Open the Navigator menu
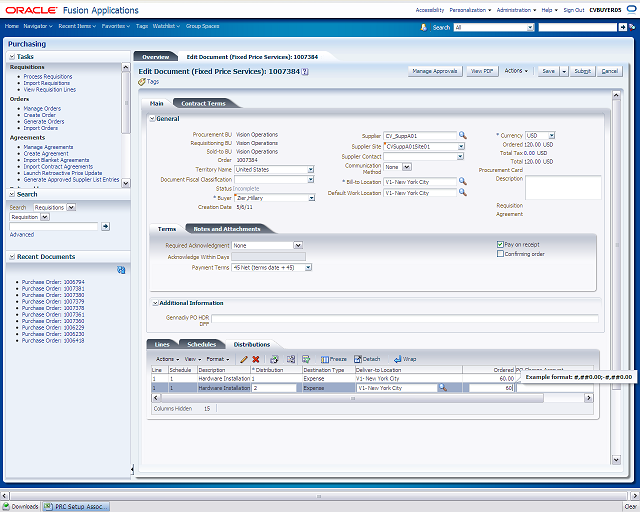Image resolution: width=640 pixels, height=512 pixels. tap(38, 26)
